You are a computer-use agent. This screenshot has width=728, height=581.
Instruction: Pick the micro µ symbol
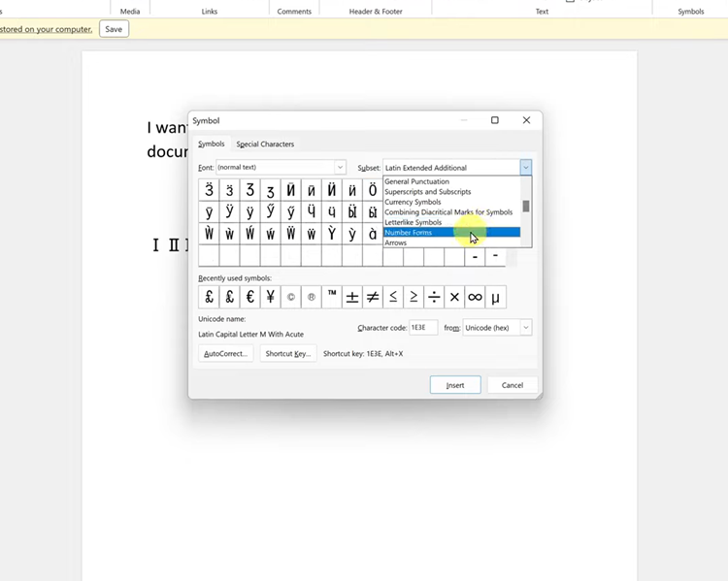[495, 297]
